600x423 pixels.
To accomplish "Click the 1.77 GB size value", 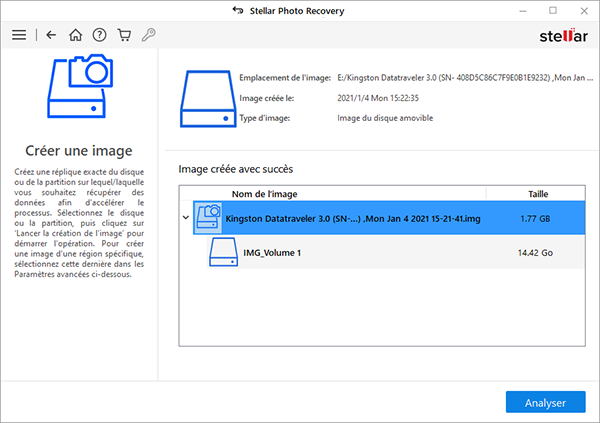I will tap(535, 219).
